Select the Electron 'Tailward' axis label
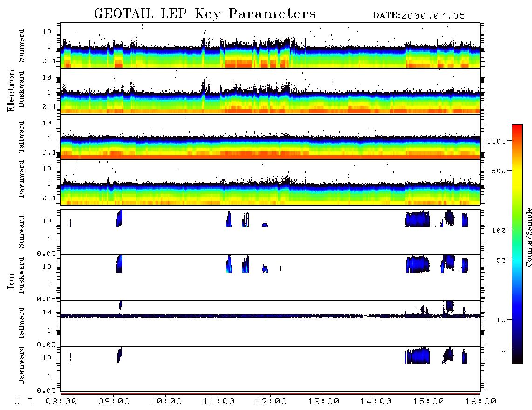The image size is (532, 410). [x=21, y=137]
